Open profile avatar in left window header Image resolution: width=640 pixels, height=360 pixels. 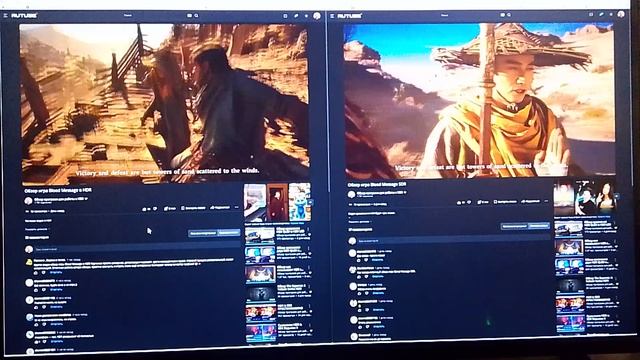(x=317, y=16)
